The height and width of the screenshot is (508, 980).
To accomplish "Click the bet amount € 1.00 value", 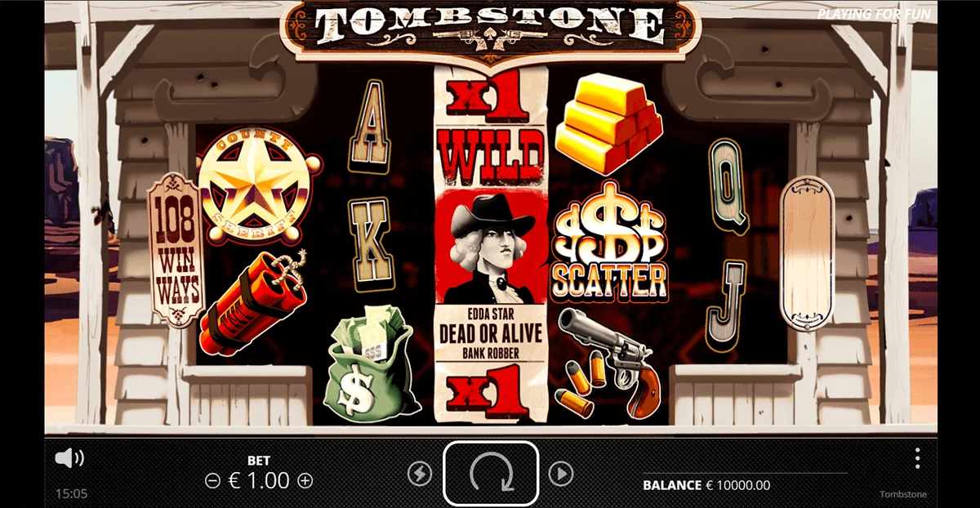I will [258, 481].
